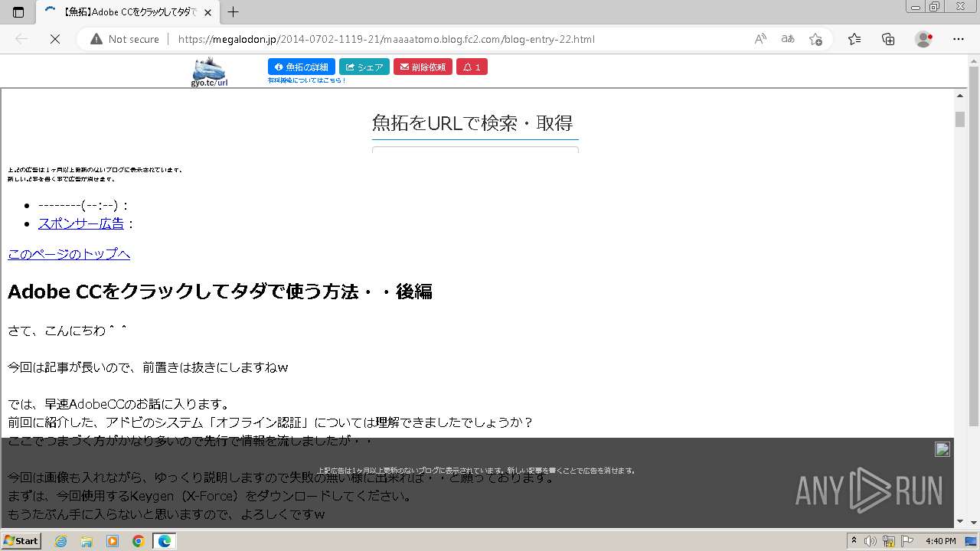Follow the このページのトップへ link
The width and height of the screenshot is (980, 551).
[69, 254]
